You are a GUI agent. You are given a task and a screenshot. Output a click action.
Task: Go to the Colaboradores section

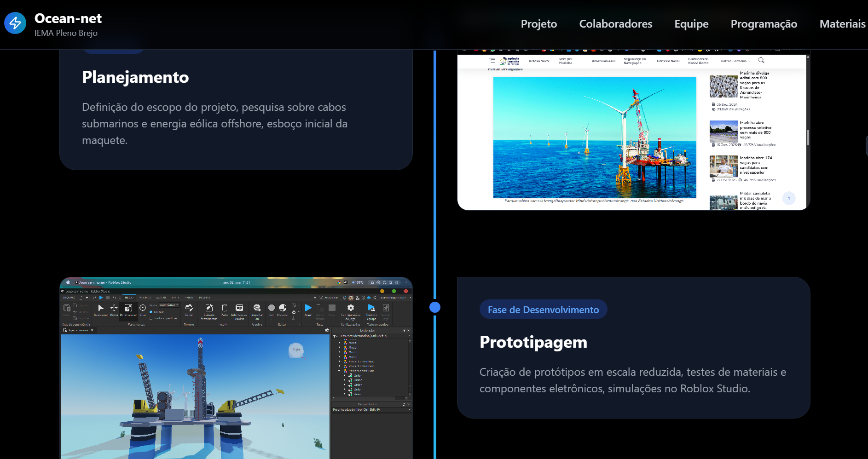[615, 24]
